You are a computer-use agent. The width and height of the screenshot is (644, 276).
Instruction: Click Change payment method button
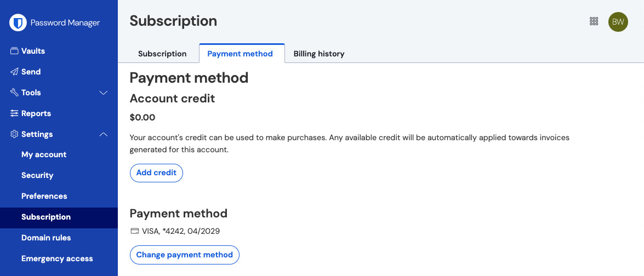[x=184, y=255]
